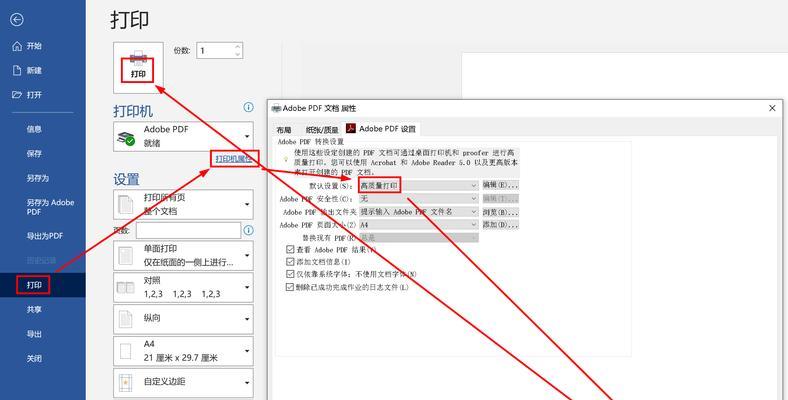Click the Adobe PDF printer ready icon
The height and width of the screenshot is (400, 788).
(x=126, y=137)
